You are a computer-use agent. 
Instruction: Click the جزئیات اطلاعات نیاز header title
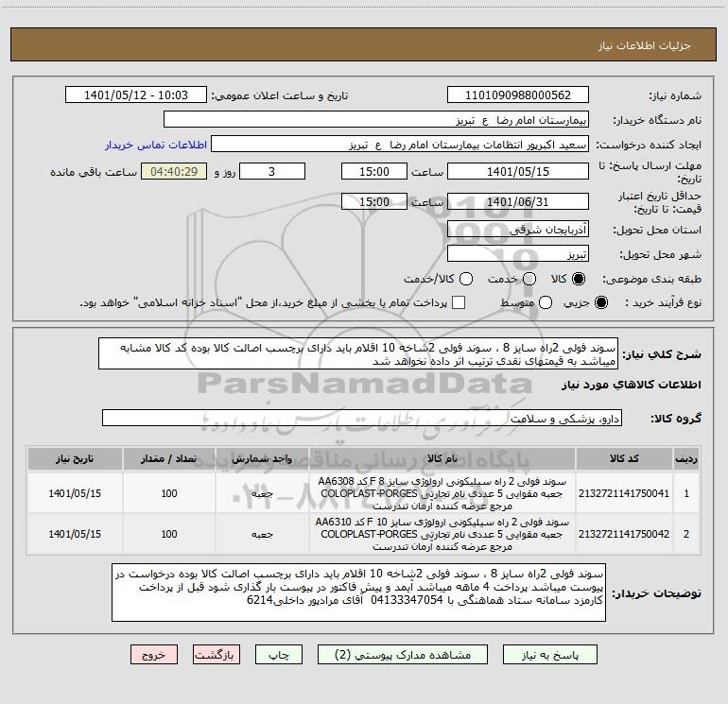pos(644,45)
